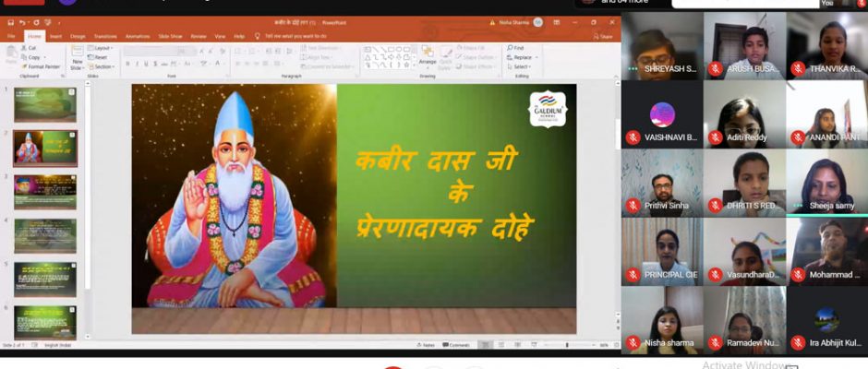This screenshot has width=868, height=369.
Task: Open Comments pane from status bar
Action: click(x=456, y=345)
